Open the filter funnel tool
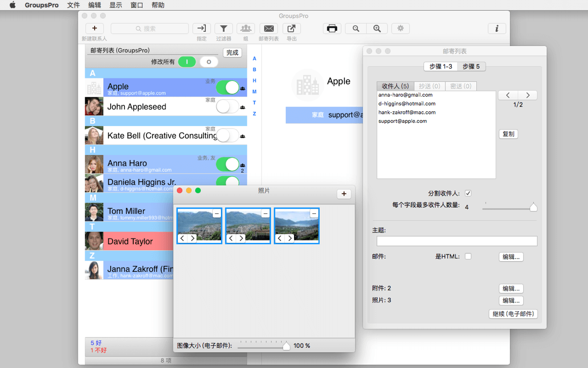 tap(223, 28)
